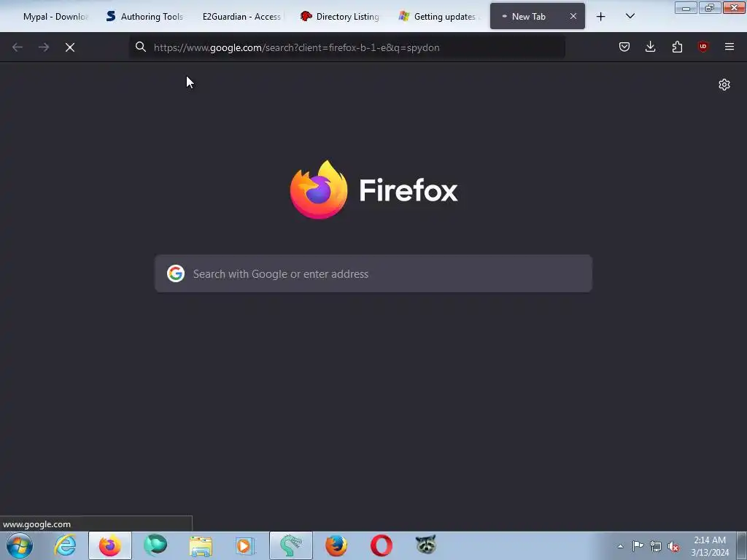Open Windows Explorer folder on taskbar
This screenshot has height=560, width=747.
201,545
